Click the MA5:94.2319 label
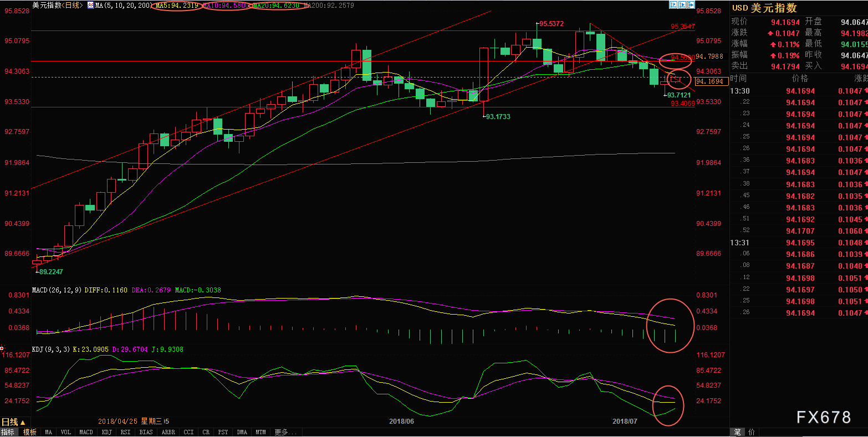This screenshot has width=868, height=437. pyautogui.click(x=176, y=5)
